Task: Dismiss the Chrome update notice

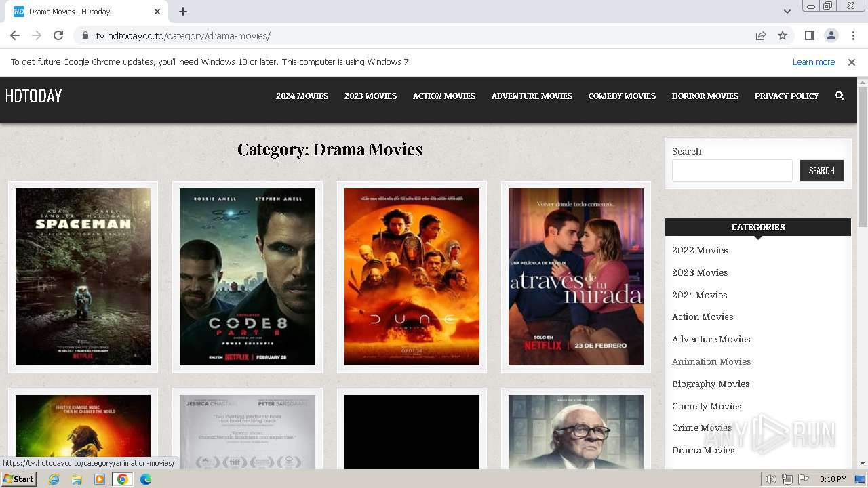Action: click(852, 62)
